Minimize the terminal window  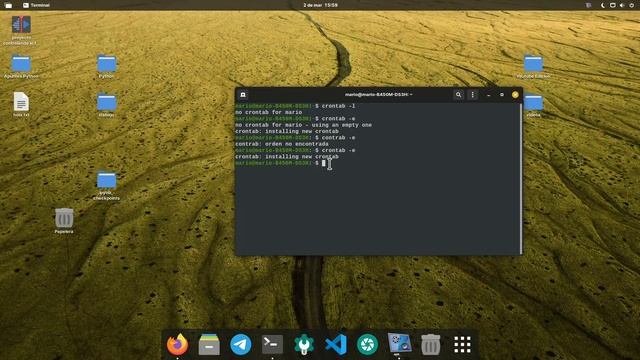(489, 95)
